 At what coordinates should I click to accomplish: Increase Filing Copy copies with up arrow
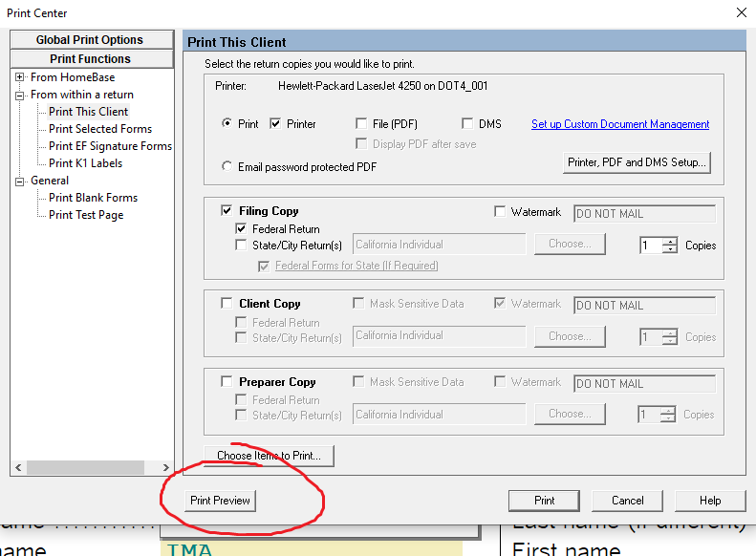point(670,241)
